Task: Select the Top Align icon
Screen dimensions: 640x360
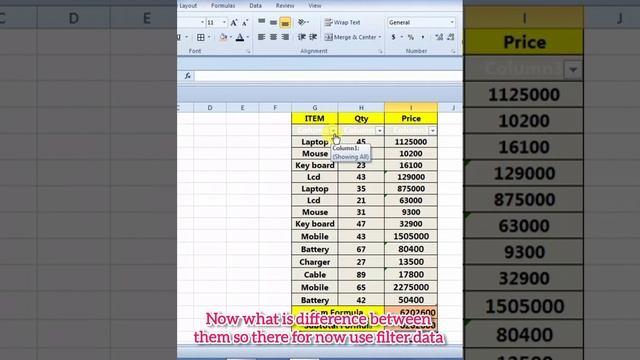Action: click(x=262, y=22)
